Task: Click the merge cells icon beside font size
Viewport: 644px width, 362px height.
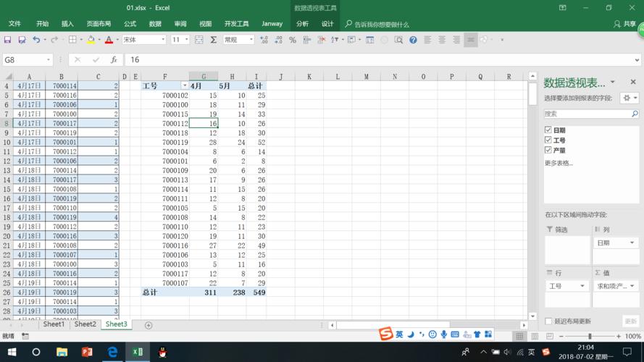Action: 199,40
